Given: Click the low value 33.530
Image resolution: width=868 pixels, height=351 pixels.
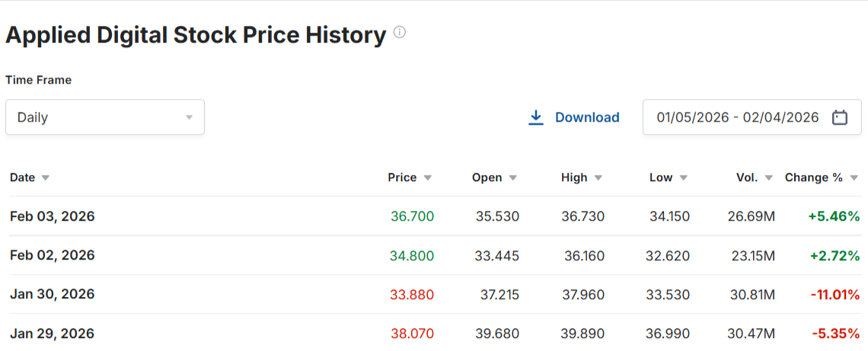Looking at the screenshot, I should coord(668,294).
